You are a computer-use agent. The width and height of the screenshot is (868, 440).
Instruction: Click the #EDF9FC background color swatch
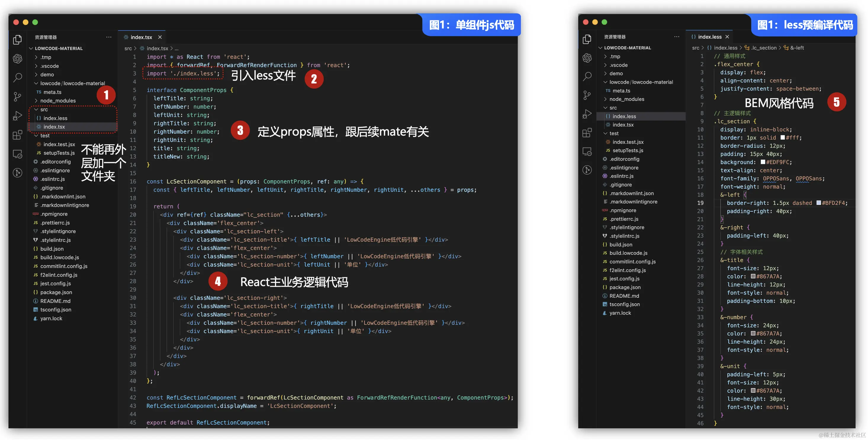click(x=763, y=162)
